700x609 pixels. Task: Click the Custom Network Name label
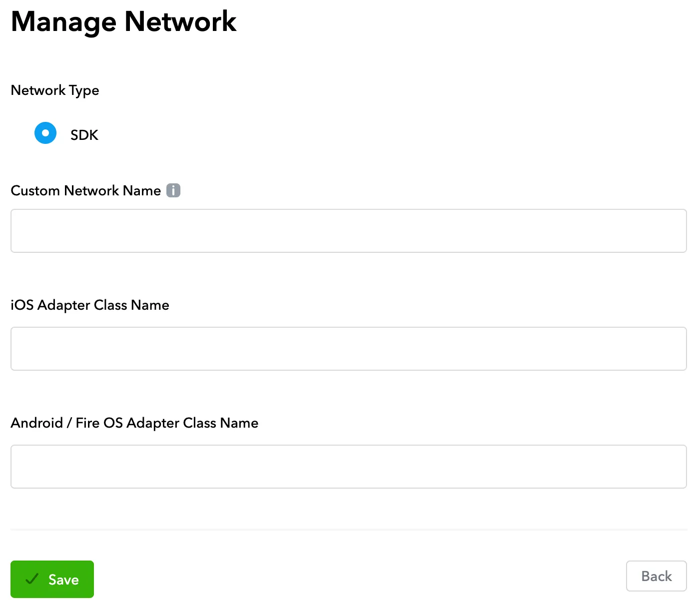tap(84, 190)
